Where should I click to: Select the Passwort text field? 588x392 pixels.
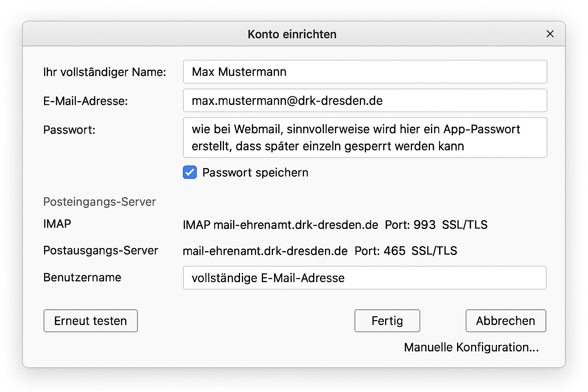click(x=364, y=137)
